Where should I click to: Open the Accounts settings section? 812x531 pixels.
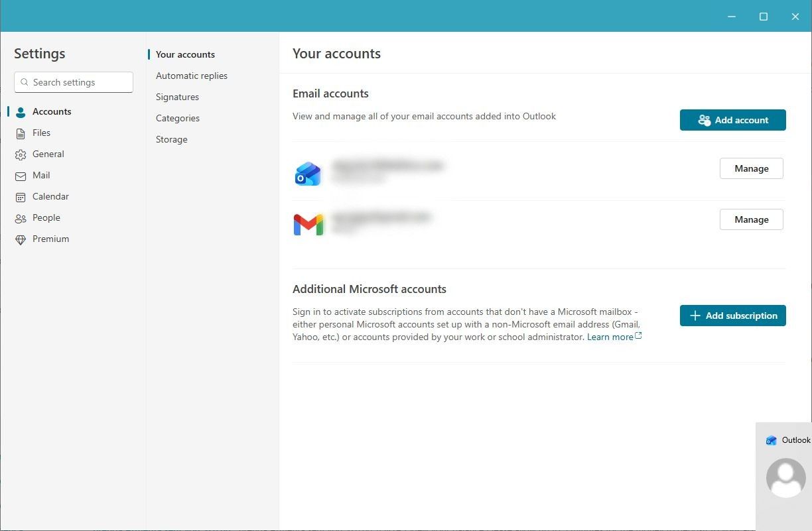pyautogui.click(x=73, y=111)
